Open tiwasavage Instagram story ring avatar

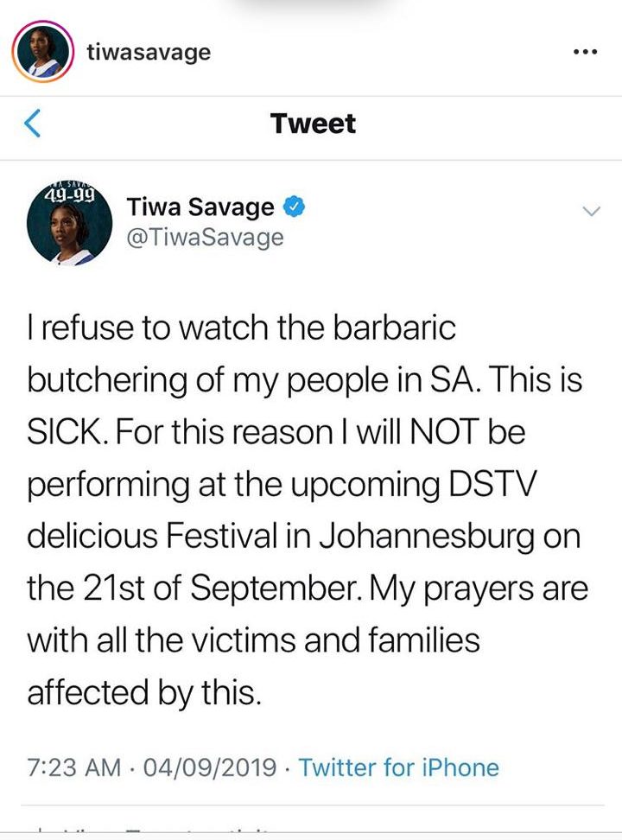(x=43, y=52)
